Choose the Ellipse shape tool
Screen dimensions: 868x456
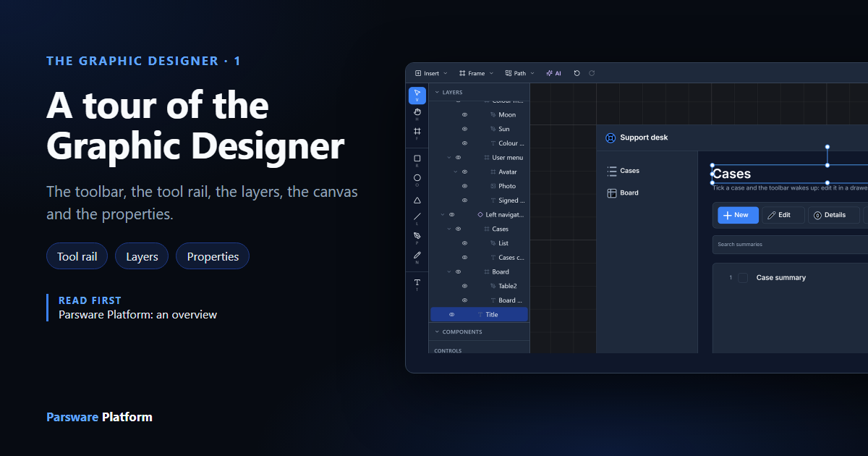click(417, 179)
